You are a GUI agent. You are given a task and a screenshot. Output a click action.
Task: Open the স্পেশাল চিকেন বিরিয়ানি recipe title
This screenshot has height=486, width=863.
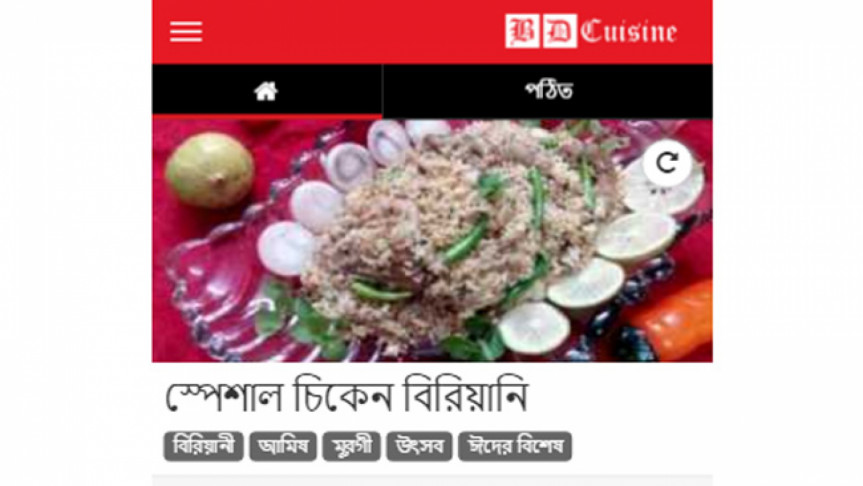[347, 395]
